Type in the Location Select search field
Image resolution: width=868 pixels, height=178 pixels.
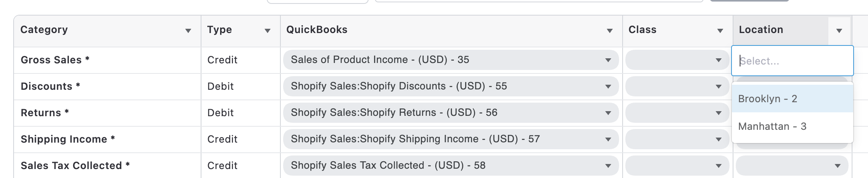click(792, 61)
